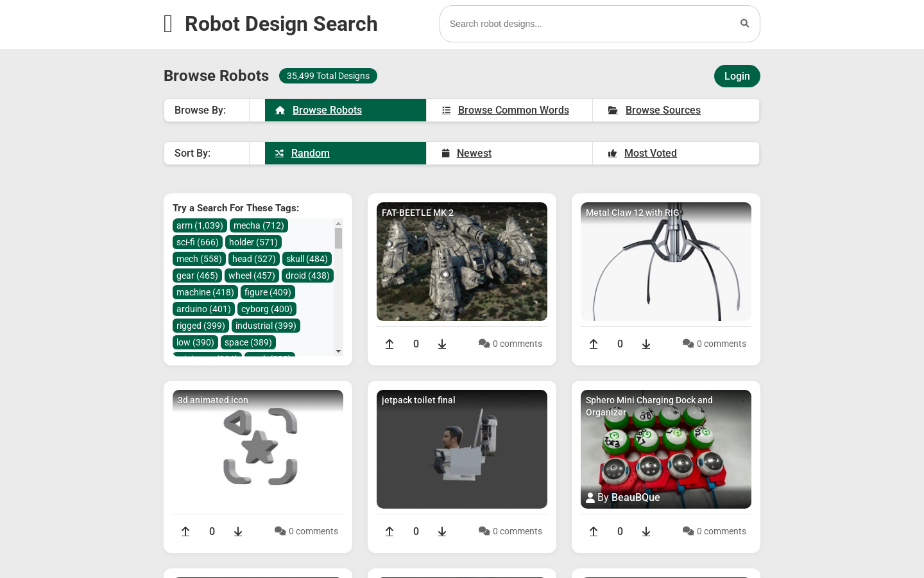Upvote jetpack toilet final

[x=389, y=532]
